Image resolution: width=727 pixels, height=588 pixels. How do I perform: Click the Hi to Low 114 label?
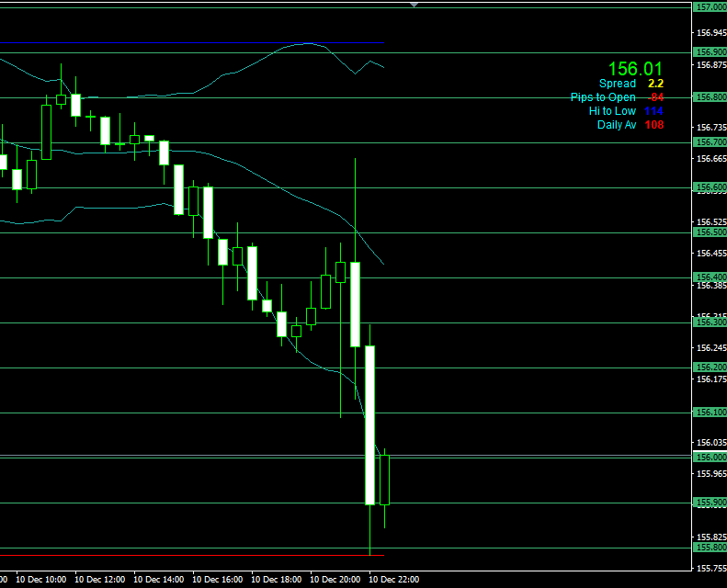point(625,111)
